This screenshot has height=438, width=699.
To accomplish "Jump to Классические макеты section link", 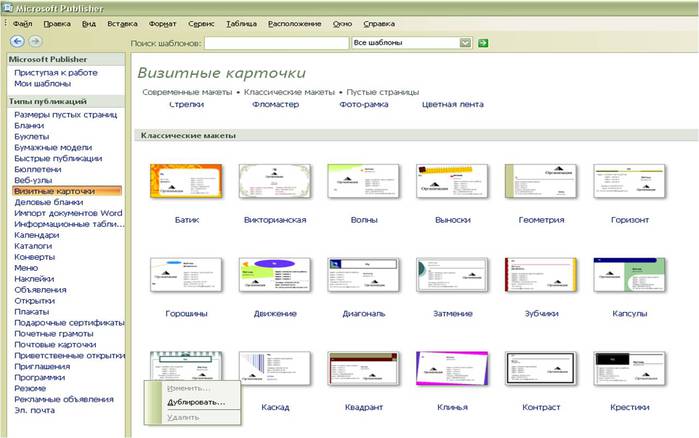I will [x=289, y=92].
